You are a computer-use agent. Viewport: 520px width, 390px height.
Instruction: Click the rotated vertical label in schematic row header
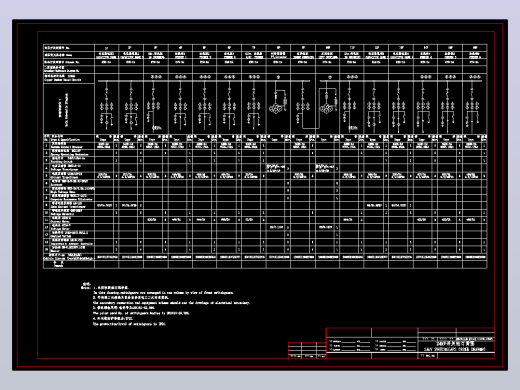pyautogui.click(x=64, y=110)
